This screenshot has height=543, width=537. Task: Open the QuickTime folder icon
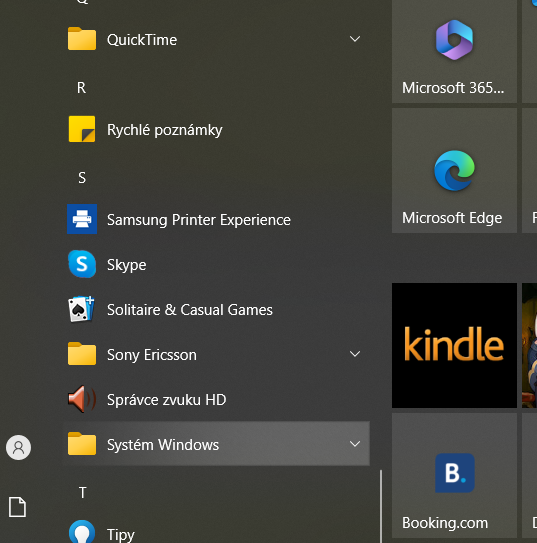coord(82,39)
